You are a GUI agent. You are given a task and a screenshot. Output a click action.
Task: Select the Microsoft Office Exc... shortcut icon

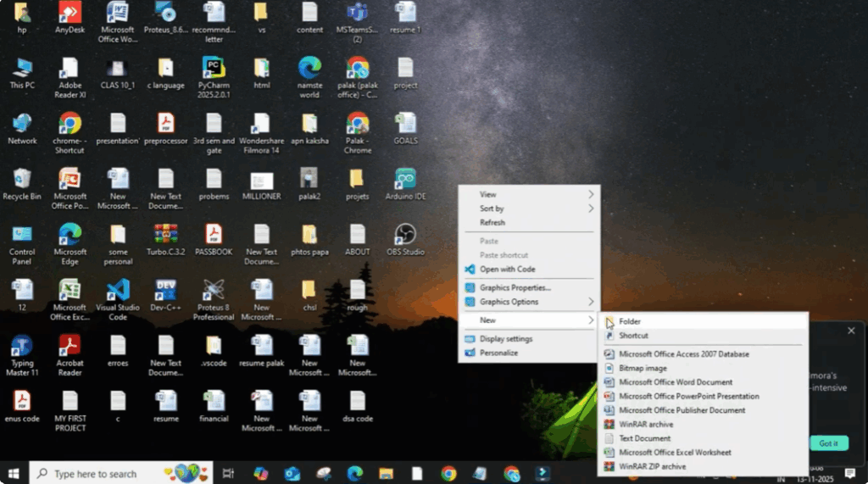click(x=70, y=299)
